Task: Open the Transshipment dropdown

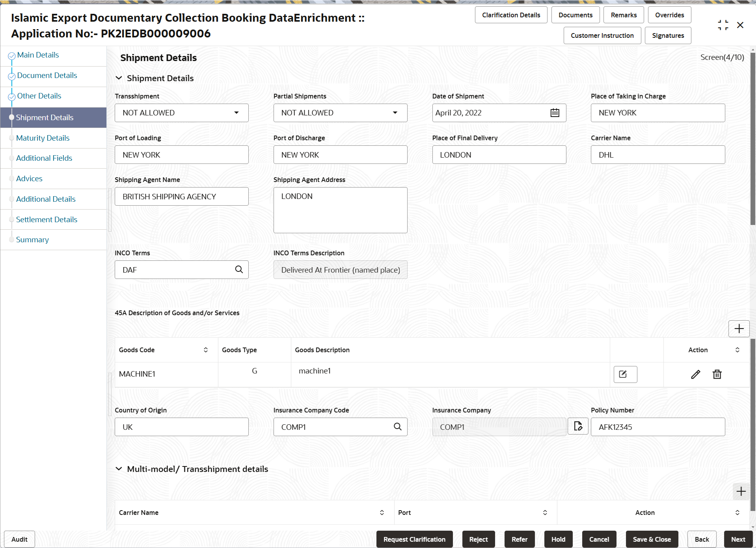Action: coord(182,113)
